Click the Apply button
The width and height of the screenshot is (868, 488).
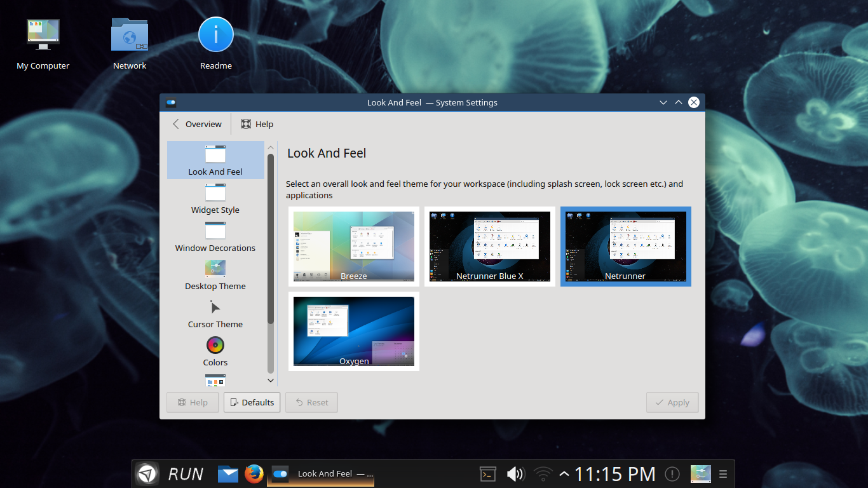(x=672, y=402)
